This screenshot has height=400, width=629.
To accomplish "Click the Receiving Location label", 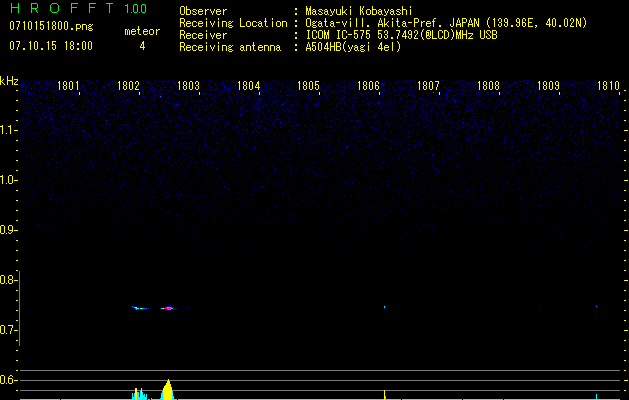I will [x=233, y=23].
